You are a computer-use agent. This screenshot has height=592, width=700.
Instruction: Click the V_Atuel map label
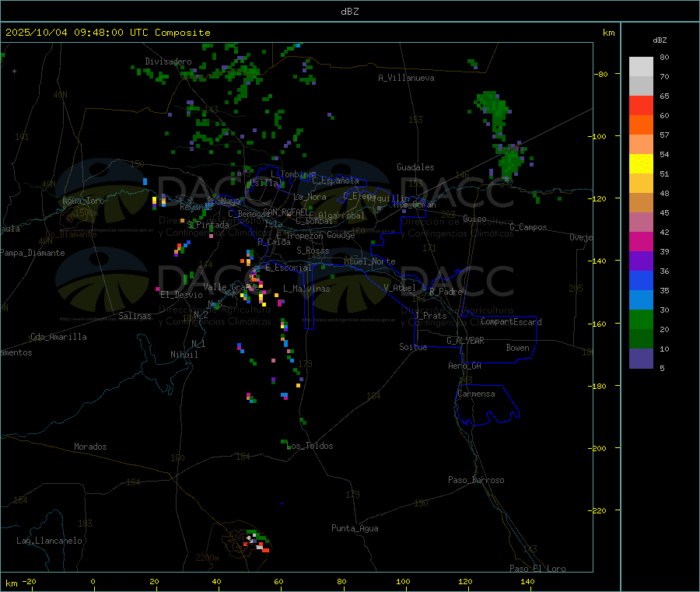tap(400, 288)
